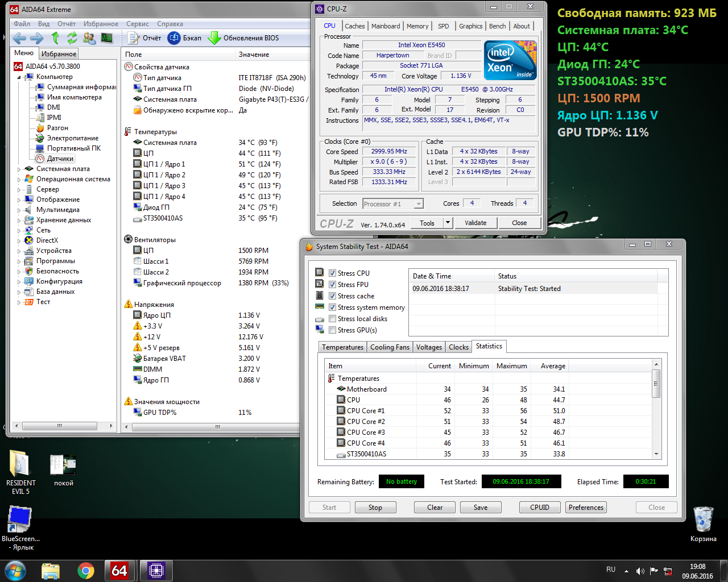The width and height of the screenshot is (728, 582).
Task: Switch to the Memory tab in CPU-Z
Action: (x=417, y=26)
